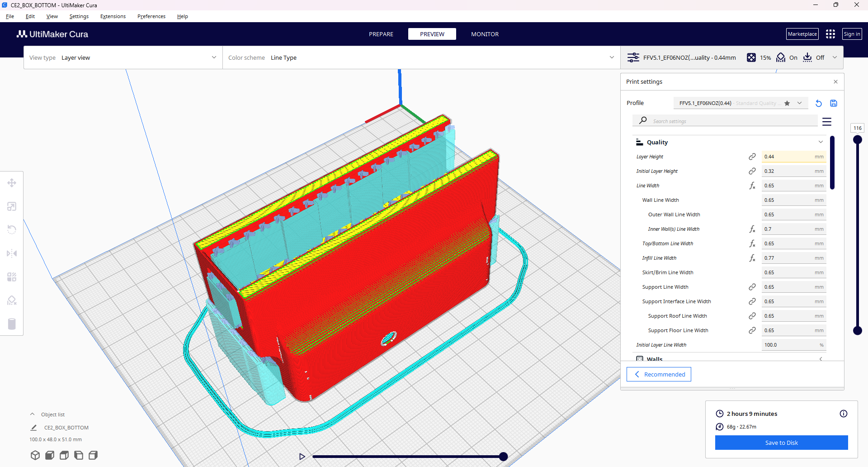Viewport: 868px width, 467px height.
Task: Expand the Walls section
Action: pyautogui.click(x=821, y=359)
